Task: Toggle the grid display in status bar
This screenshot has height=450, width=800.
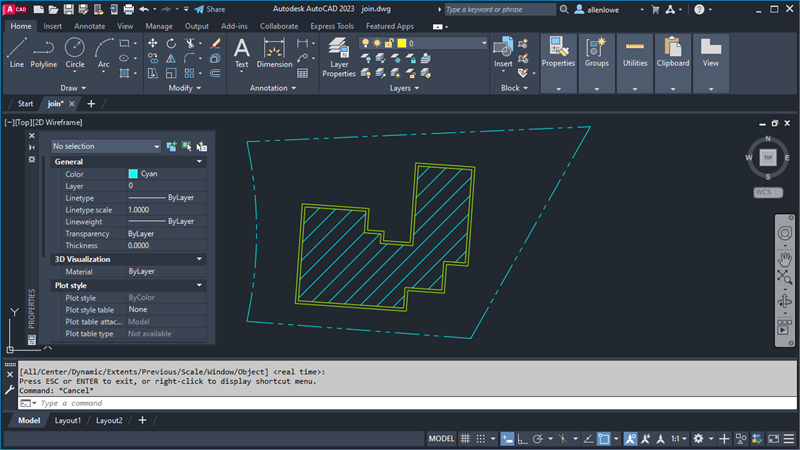Action: pyautogui.click(x=465, y=438)
